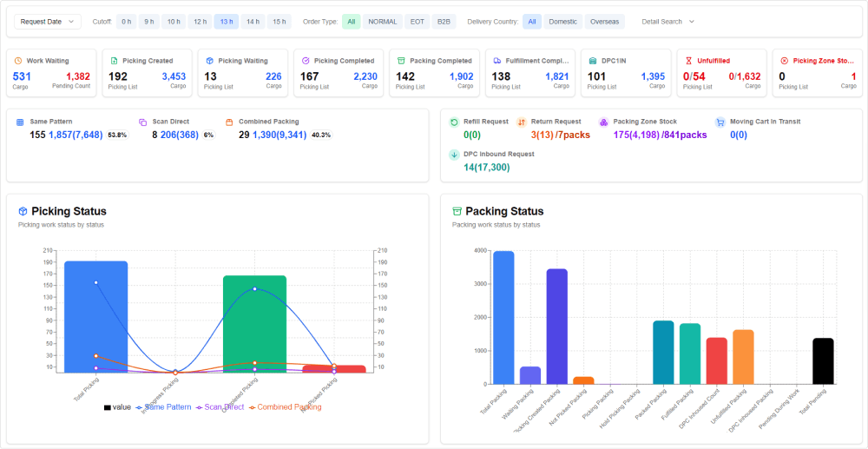Click DPC1IN cargo value 1,395
Viewport: 868px width, 449px height.
pyautogui.click(x=653, y=76)
